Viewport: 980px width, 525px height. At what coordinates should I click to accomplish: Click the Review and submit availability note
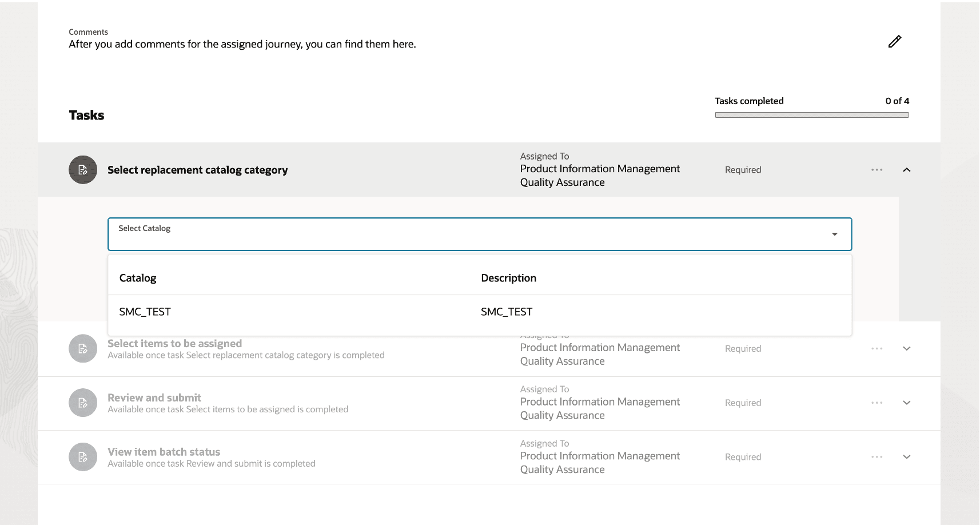228,409
